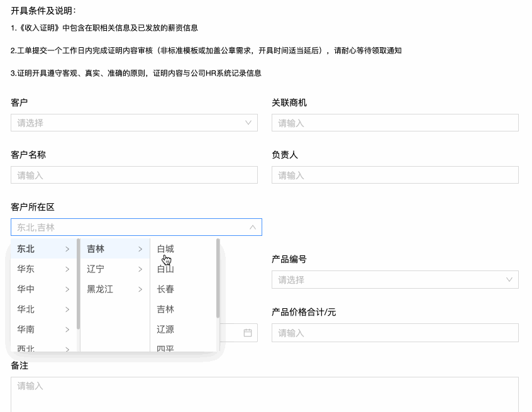Click the down chevron in 产品编号 field
Viewport: 532px width, 412px height.
click(x=509, y=280)
